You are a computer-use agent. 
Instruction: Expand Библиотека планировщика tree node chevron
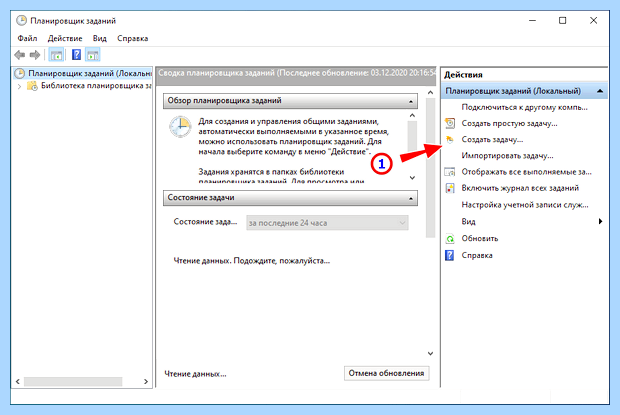click(x=19, y=86)
